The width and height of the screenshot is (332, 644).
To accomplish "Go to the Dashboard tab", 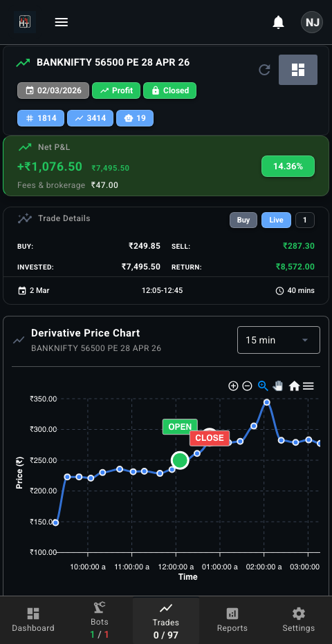I will point(33,620).
